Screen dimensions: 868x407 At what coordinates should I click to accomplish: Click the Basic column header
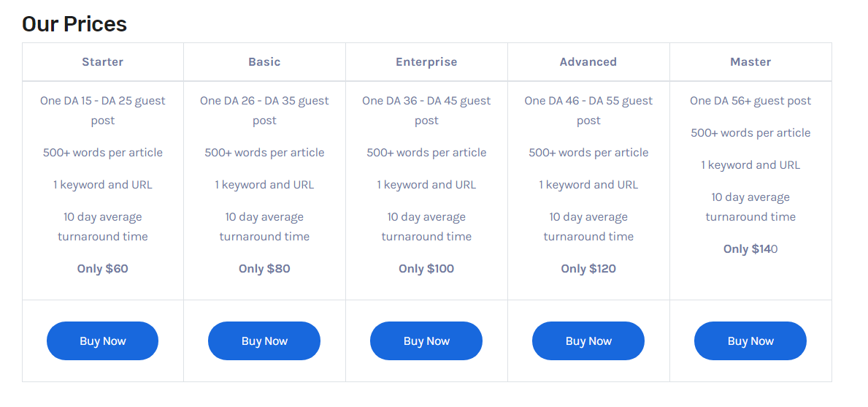tap(264, 62)
